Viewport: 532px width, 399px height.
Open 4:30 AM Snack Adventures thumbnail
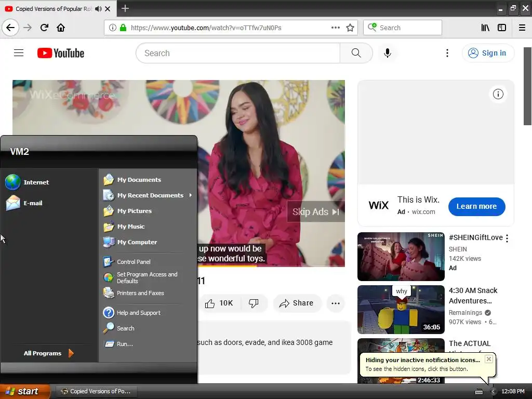(x=401, y=310)
